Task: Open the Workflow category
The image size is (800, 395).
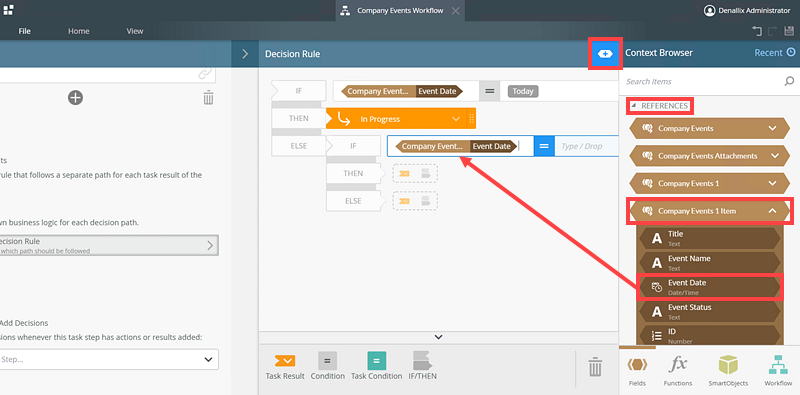Action: [x=778, y=371]
